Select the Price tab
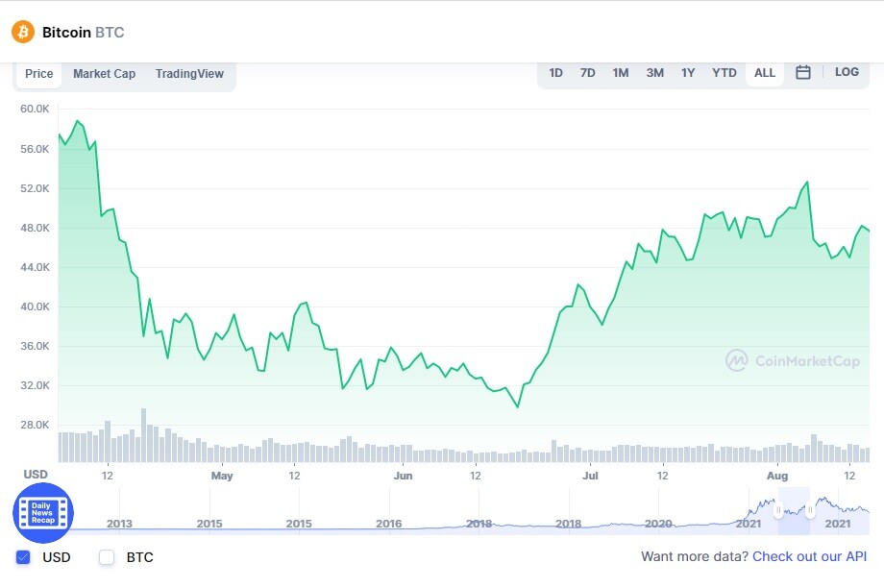 38,74
